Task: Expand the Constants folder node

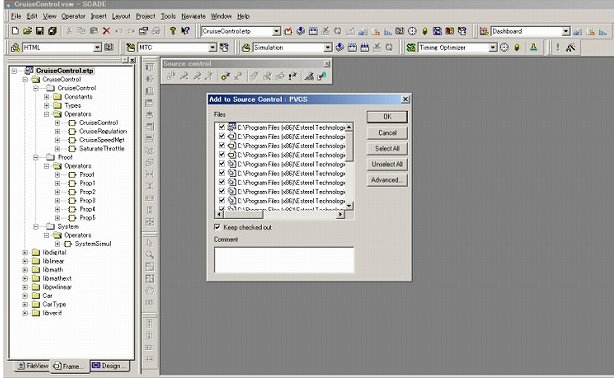Action: (x=47, y=96)
